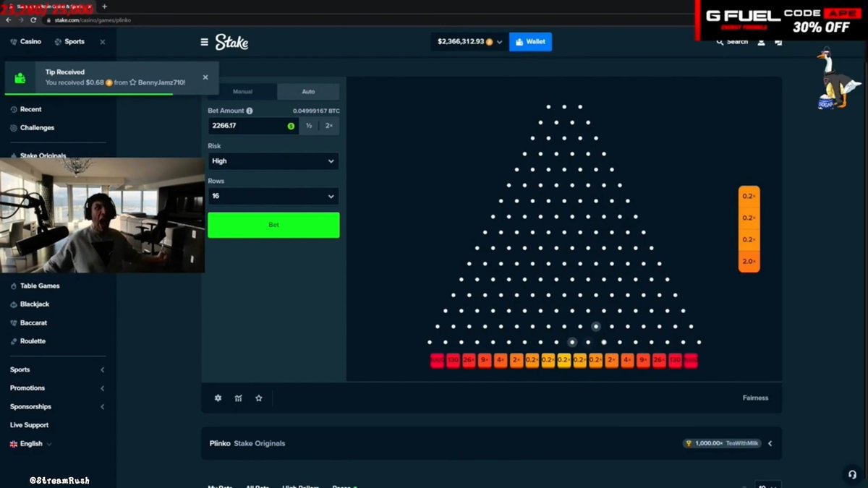Click the center yellow 0.2× payout slot
This screenshot has width=868, height=488.
coord(564,359)
